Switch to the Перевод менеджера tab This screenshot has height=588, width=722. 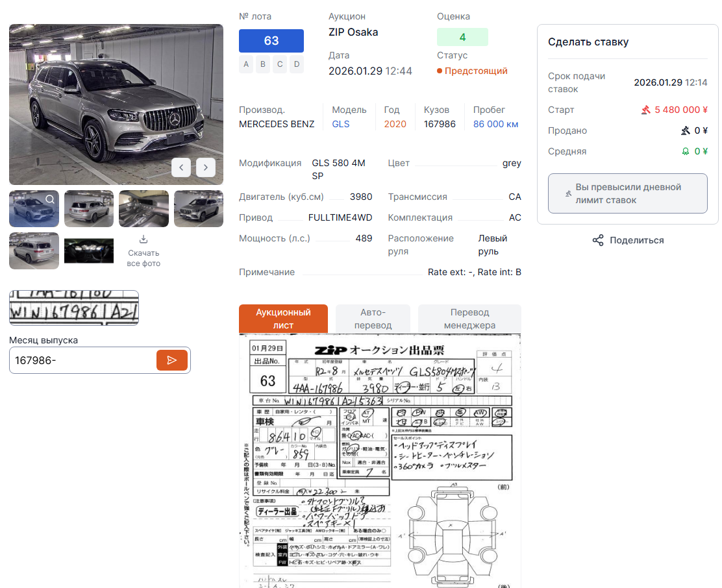469,319
